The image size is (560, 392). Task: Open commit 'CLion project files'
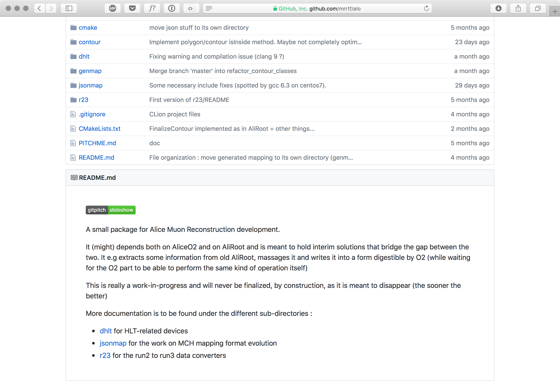point(175,114)
